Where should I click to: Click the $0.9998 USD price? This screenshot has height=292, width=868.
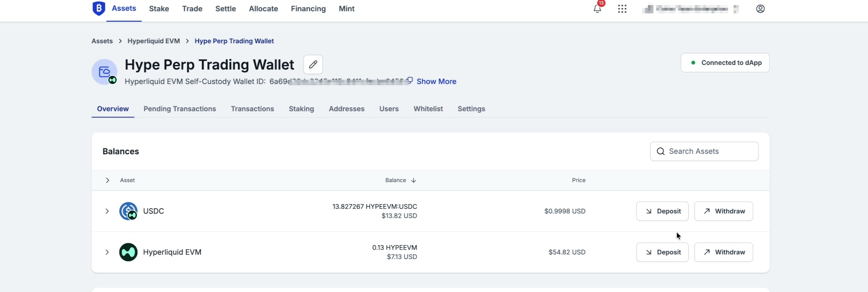click(x=565, y=211)
